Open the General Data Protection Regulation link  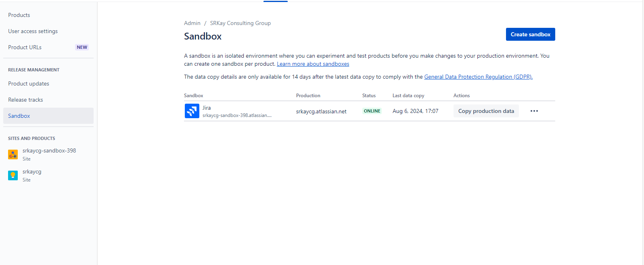(478, 77)
